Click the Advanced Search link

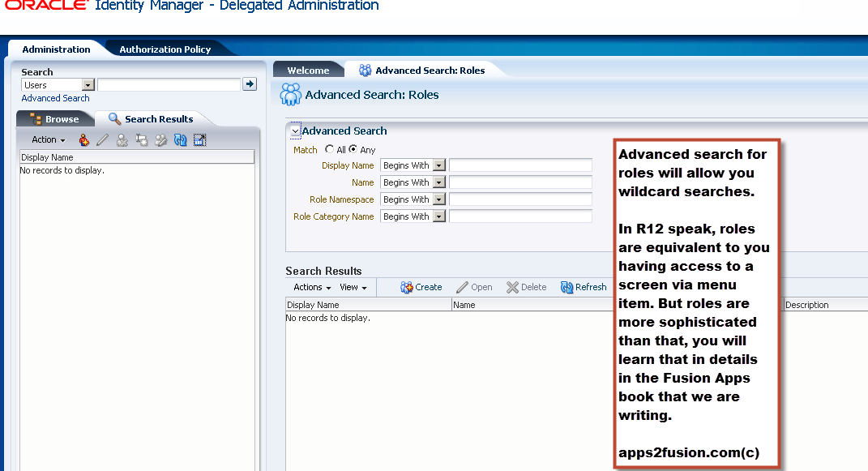[x=55, y=98]
